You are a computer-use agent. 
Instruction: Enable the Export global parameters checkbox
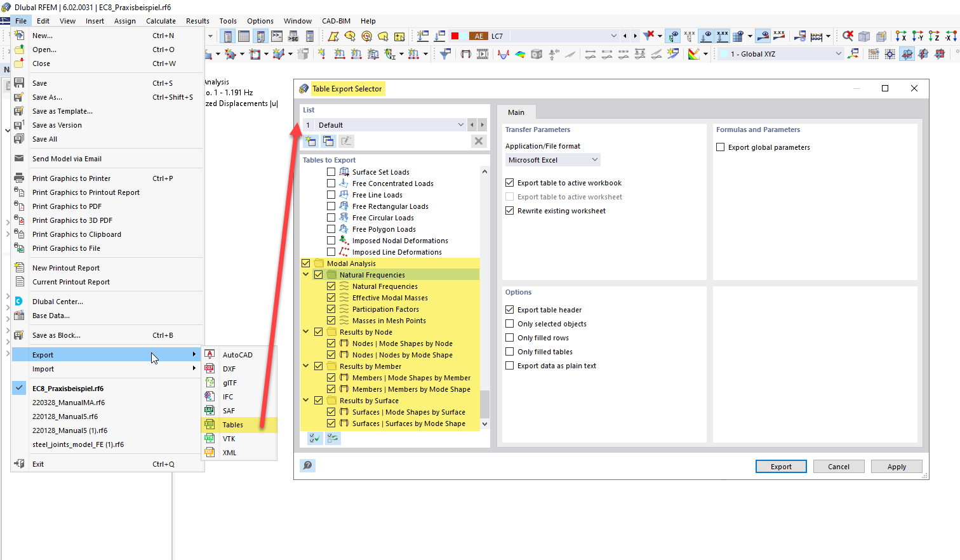[720, 146]
